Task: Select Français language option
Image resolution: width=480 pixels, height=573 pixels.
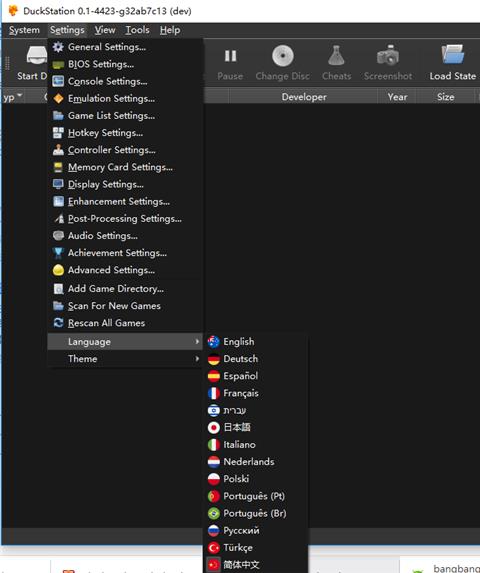Action: (x=256, y=393)
